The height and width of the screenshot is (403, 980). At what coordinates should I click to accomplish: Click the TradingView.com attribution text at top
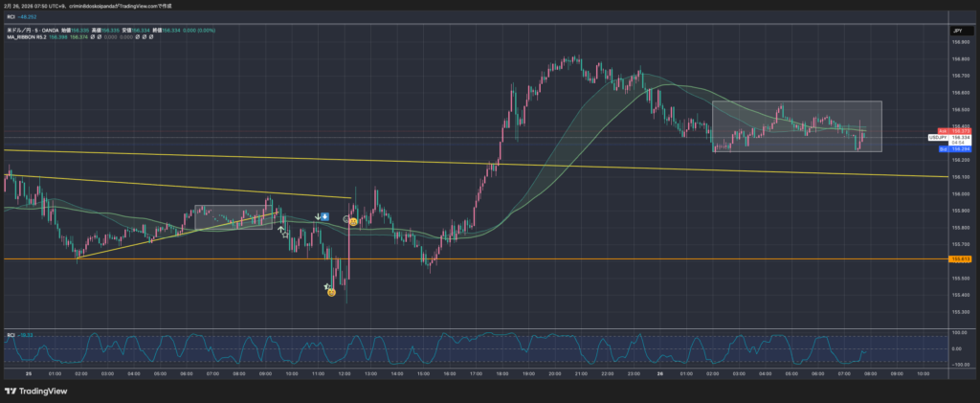point(182,6)
